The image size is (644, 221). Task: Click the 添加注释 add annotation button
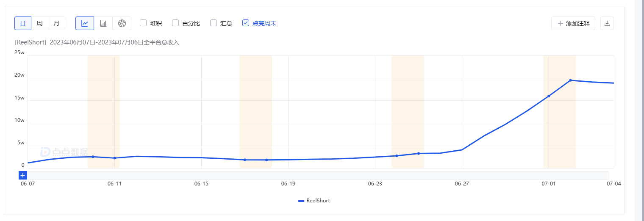coord(573,23)
